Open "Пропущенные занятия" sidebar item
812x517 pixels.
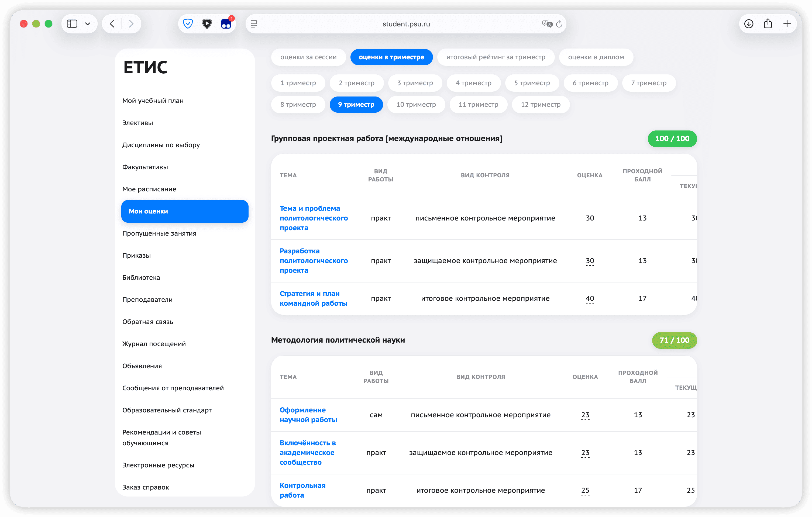click(x=159, y=233)
